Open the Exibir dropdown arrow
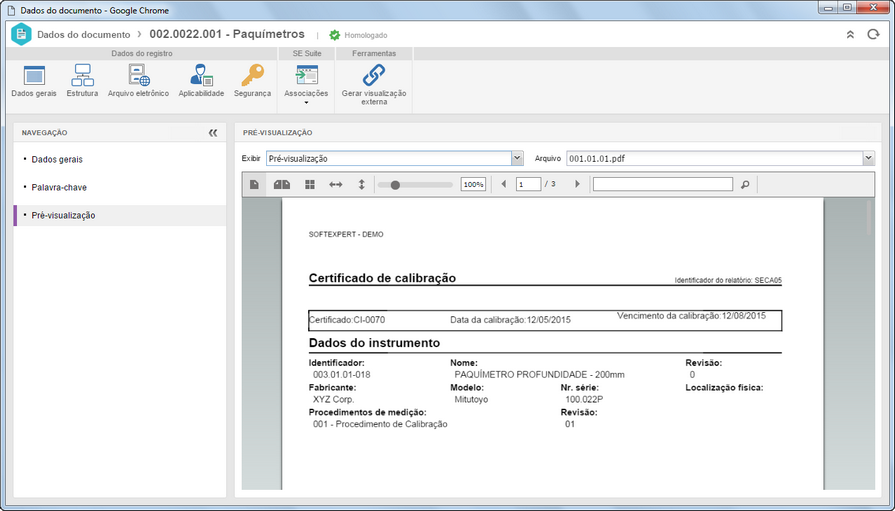This screenshot has width=895, height=511. pos(517,158)
